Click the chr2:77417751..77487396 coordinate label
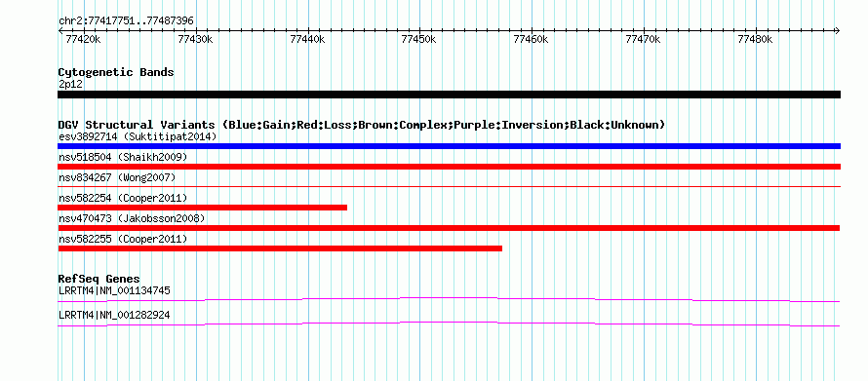 click(x=126, y=21)
